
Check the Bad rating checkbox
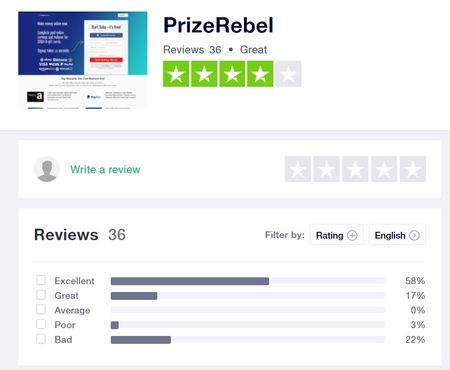click(41, 339)
